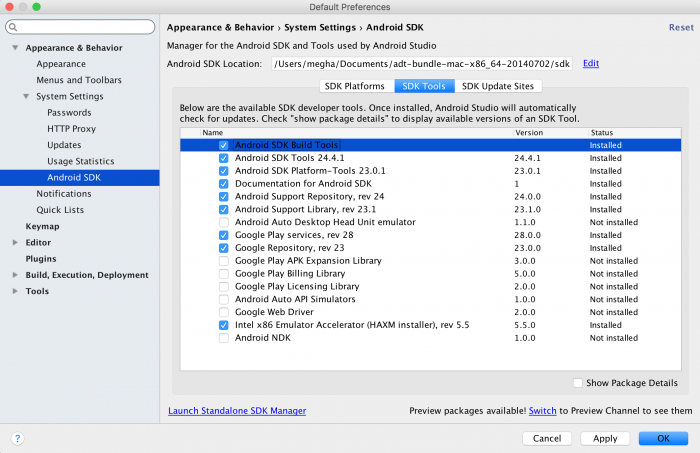Check Google Play APK Expansion Library
The width and height of the screenshot is (700, 453).
tap(224, 261)
